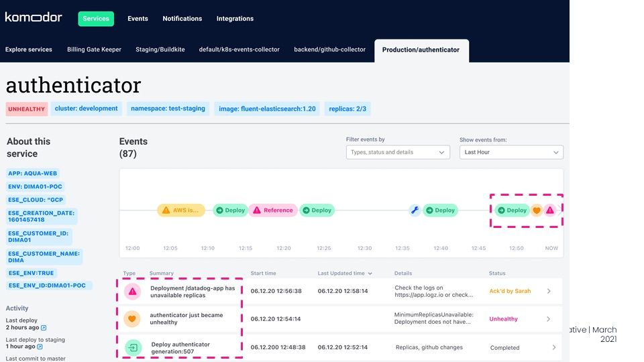Image resolution: width=644 pixels, height=362 pixels.
Task: Click the Summary column header
Action: point(162,274)
